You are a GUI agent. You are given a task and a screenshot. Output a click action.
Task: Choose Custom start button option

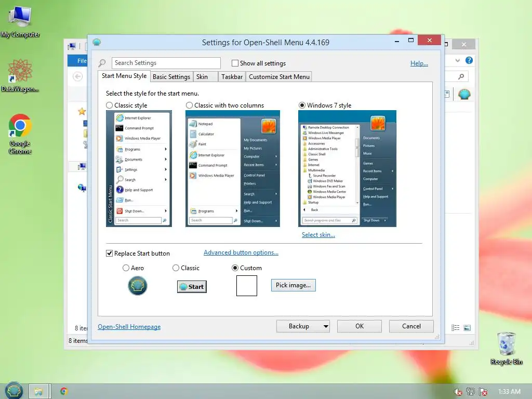click(235, 268)
